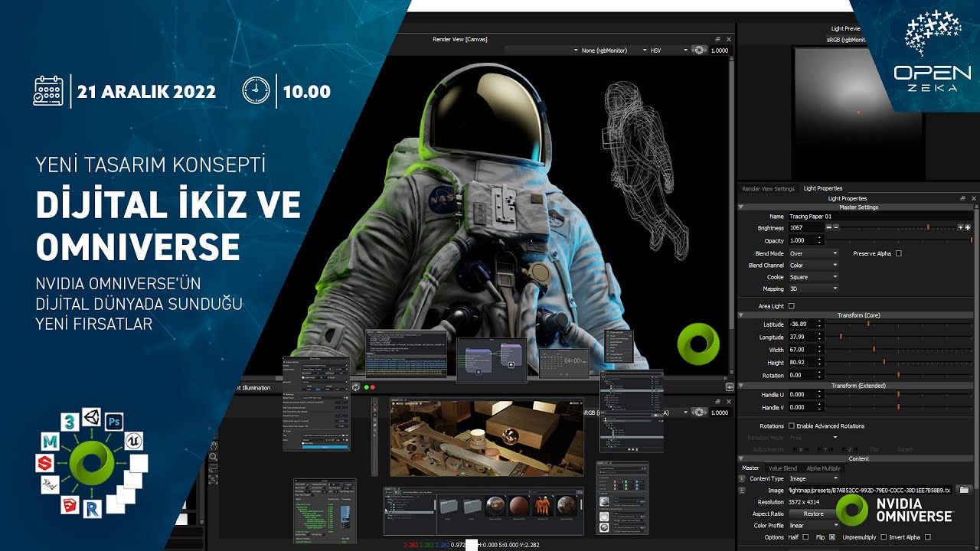
Task: Click the Aspect Ratio Restore button
Action: point(814,514)
